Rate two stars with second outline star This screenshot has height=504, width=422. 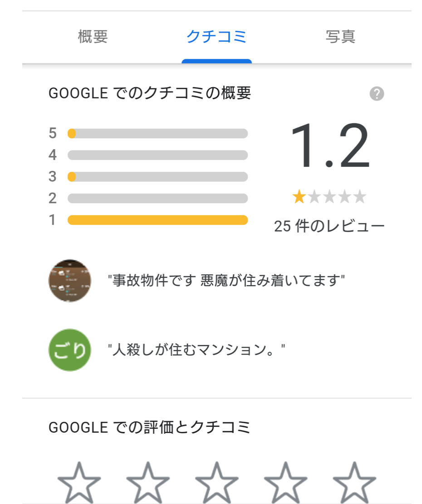click(148, 483)
